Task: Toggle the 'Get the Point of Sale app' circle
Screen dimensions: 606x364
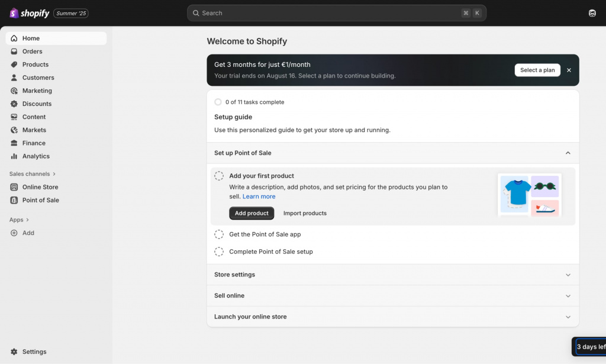Action: [219, 234]
